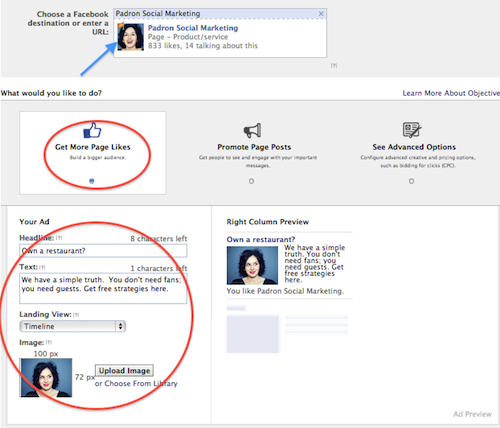Click the ad image in Right Column Preview
The height and width of the screenshot is (428, 500).
[252, 265]
